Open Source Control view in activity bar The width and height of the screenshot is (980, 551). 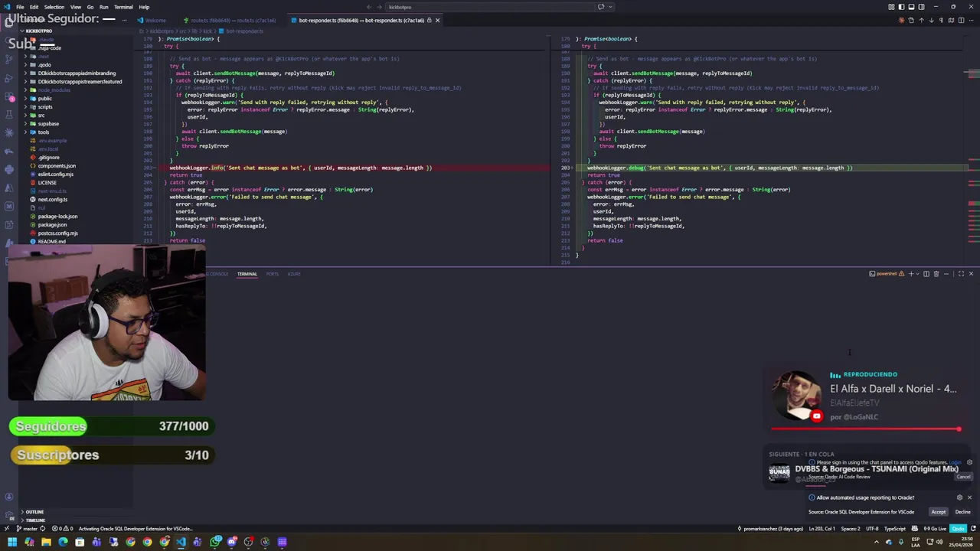[9, 60]
